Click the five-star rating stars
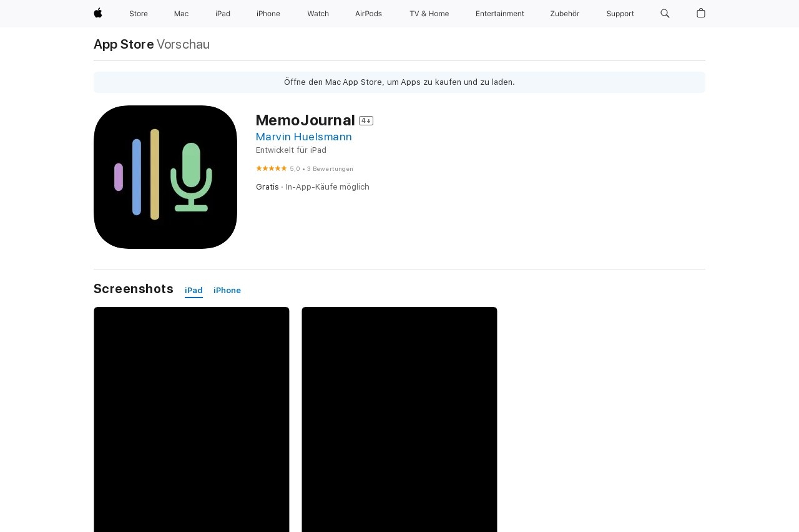Screen dimensions: 799x532 [x=272, y=168]
